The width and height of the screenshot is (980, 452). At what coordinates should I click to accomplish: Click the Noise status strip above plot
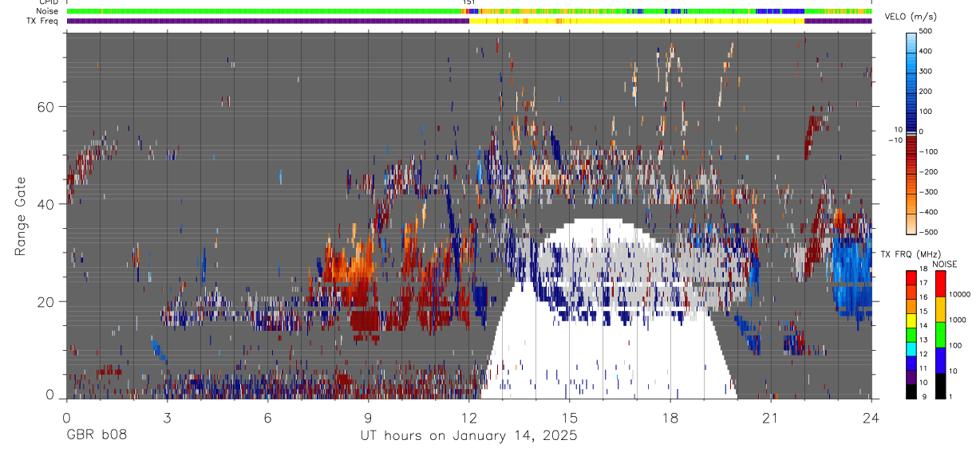click(x=468, y=11)
